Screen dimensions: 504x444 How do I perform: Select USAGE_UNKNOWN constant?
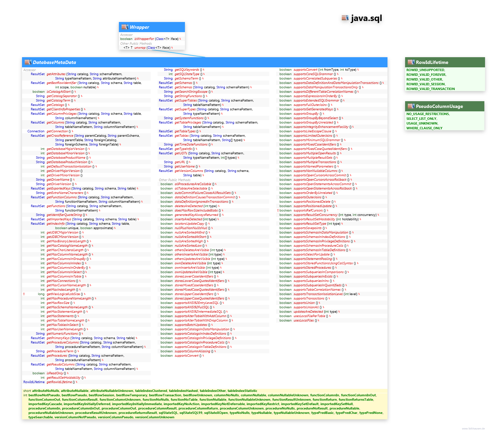pyautogui.click(x=422, y=124)
